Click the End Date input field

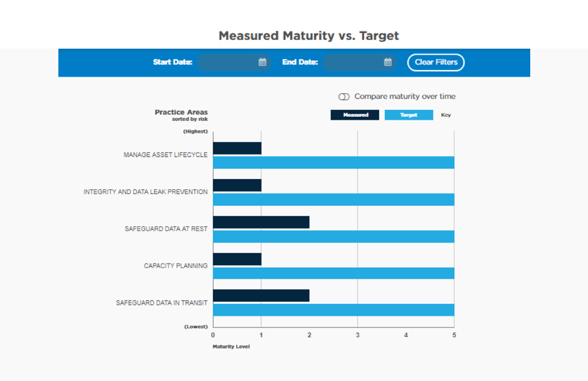[x=359, y=62]
